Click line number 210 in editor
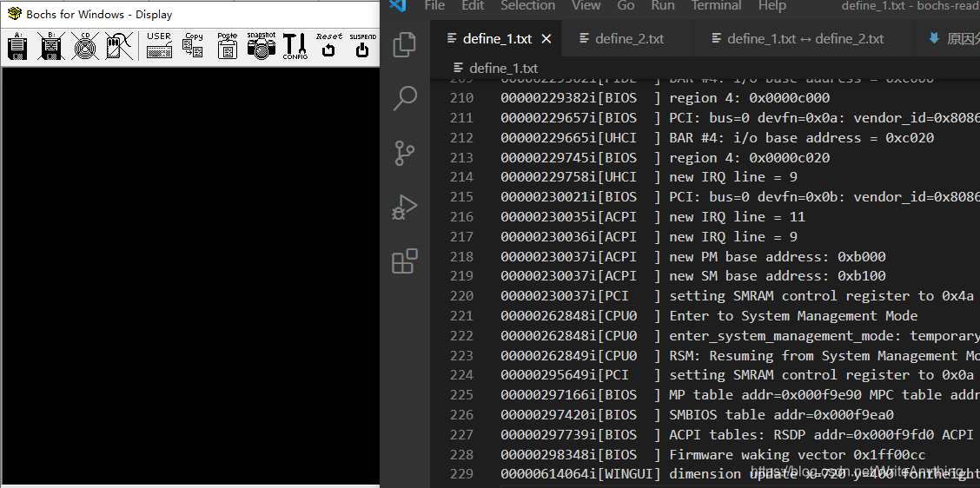This screenshot has width=980, height=488. click(462, 98)
